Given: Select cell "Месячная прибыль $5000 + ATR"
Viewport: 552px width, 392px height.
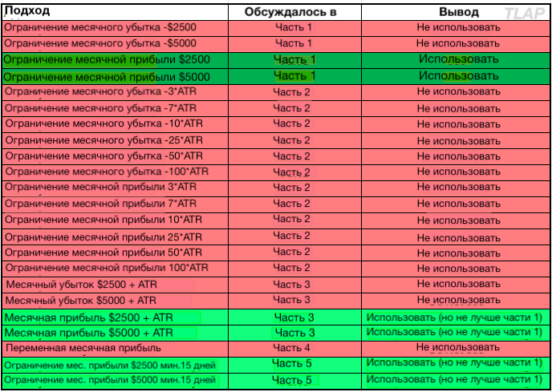Looking at the screenshot, I should 116,333.
